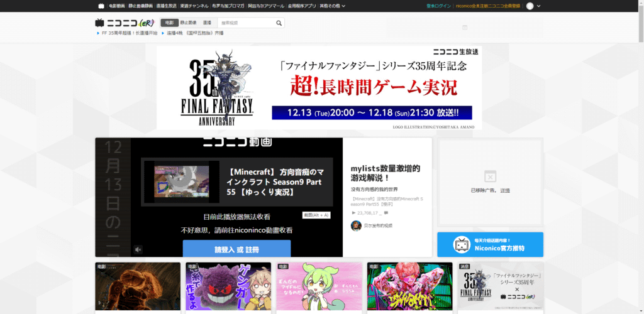Click the magnifier search icon

coord(279,23)
